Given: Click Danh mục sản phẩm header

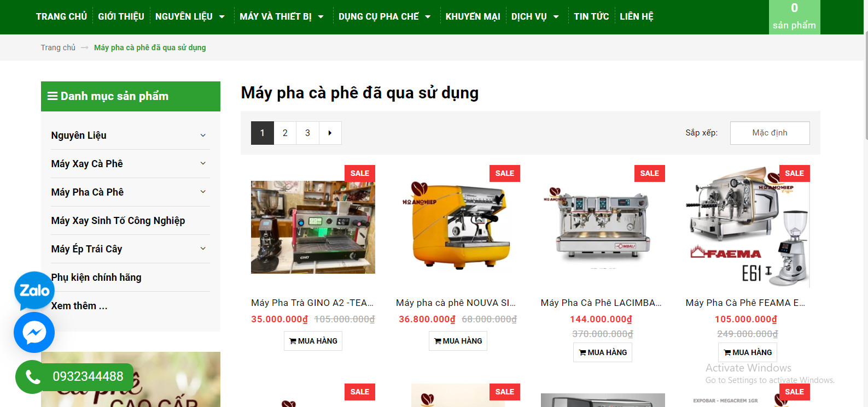Looking at the screenshot, I should pos(131,96).
